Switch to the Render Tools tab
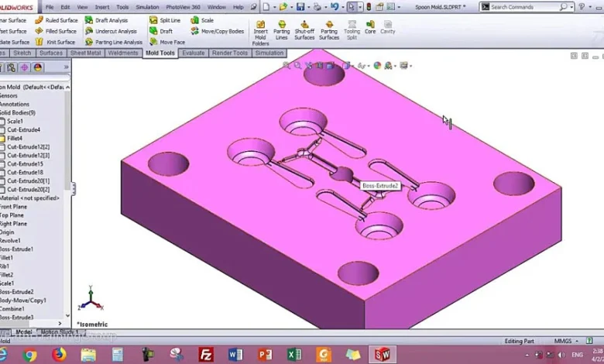604x364 pixels. [230, 53]
